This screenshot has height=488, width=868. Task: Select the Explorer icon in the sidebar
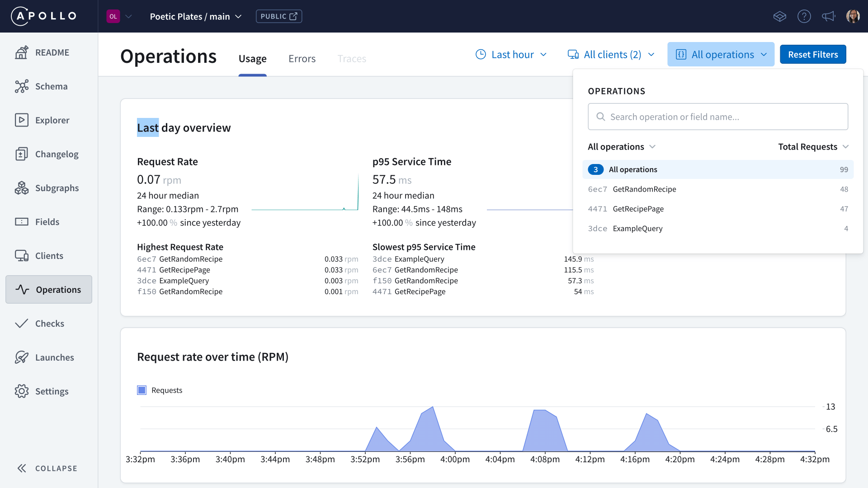click(x=21, y=120)
